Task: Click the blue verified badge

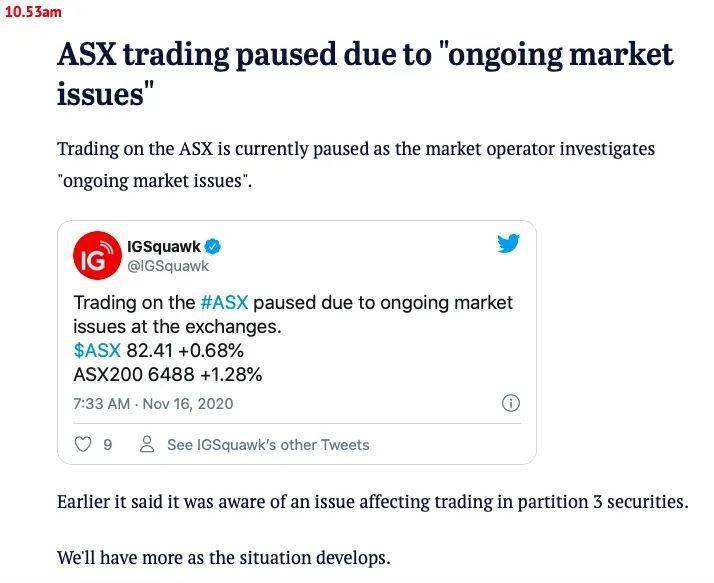Action: click(213, 247)
